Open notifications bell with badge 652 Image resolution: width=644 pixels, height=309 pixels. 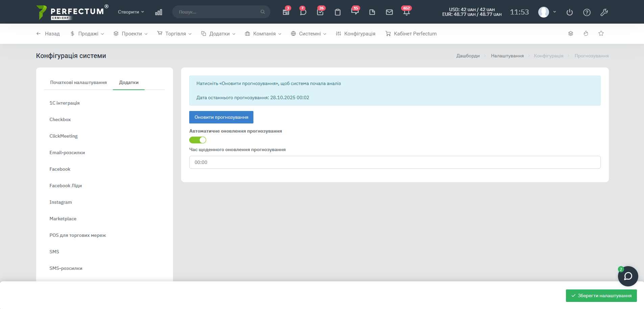[x=406, y=12]
